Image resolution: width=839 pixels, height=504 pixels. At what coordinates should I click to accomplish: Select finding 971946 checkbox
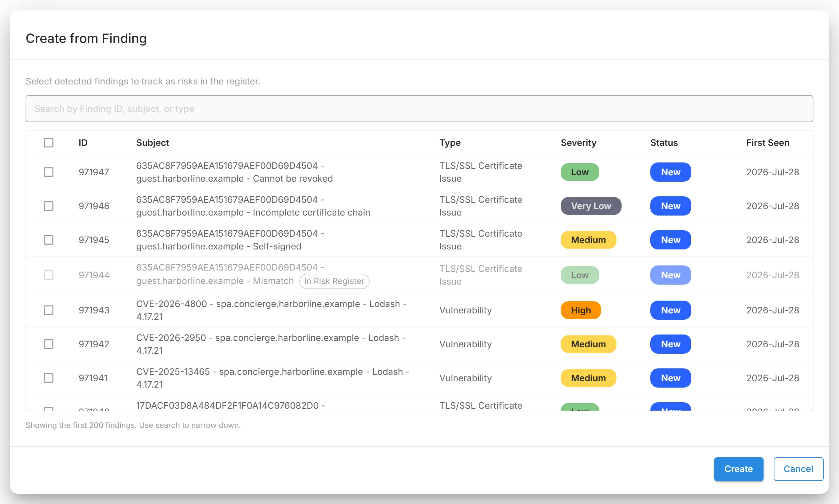(x=49, y=206)
